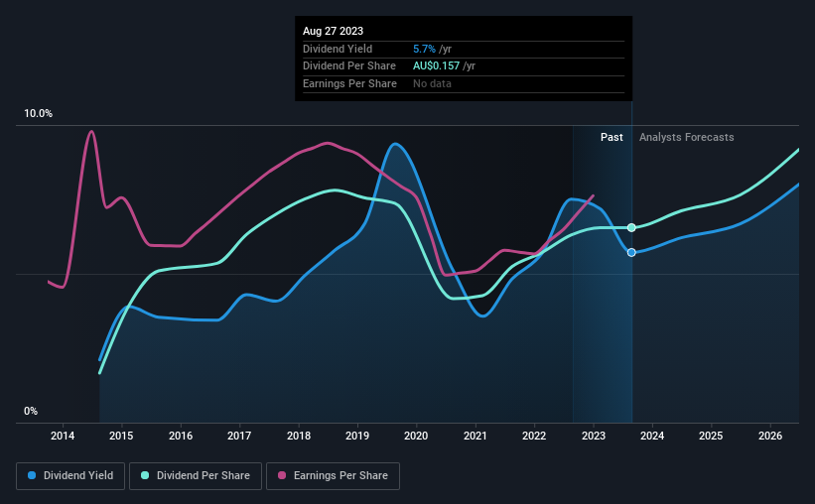Viewport: 815px width, 504px height.
Task: Click the 2019 x-axis label
Action: (357, 436)
